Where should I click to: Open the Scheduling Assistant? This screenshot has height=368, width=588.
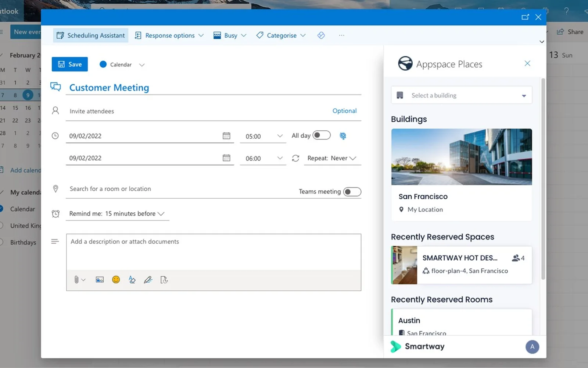coord(91,35)
